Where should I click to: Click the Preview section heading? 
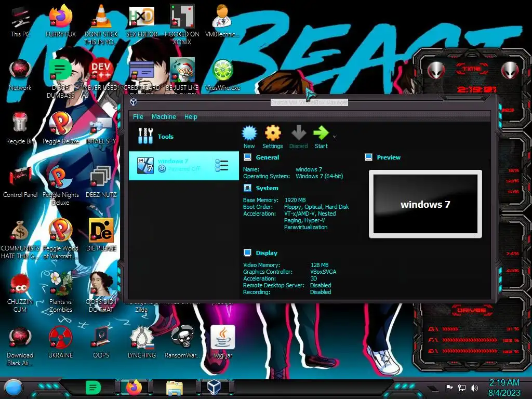[x=389, y=157]
